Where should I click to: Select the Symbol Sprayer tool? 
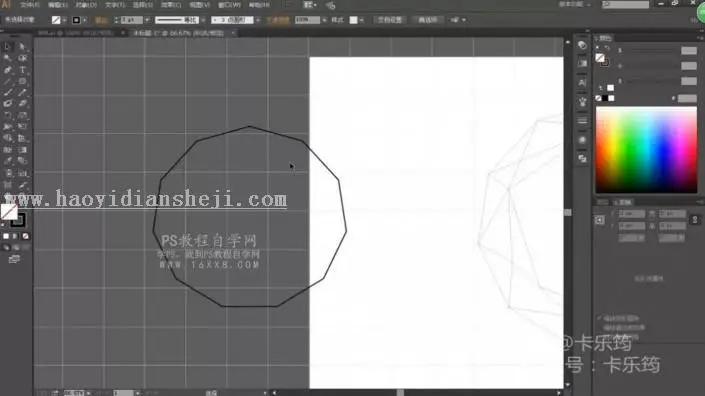8,173
